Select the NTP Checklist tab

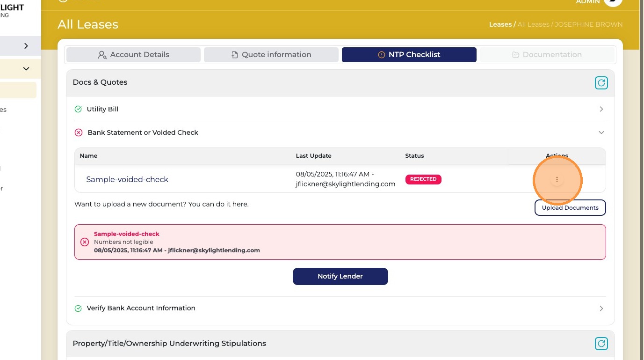tap(409, 55)
